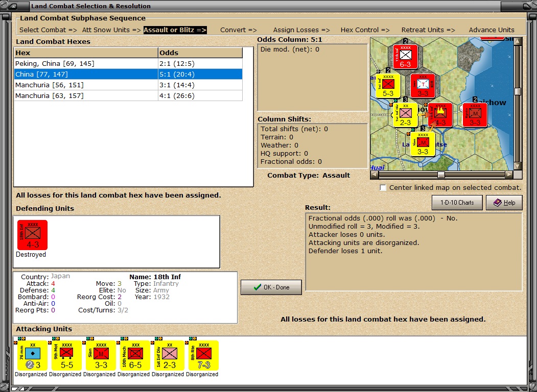The width and height of the screenshot is (537, 392).
Task: Click the highlighted Assault or Blitz step
Action: [x=175, y=30]
